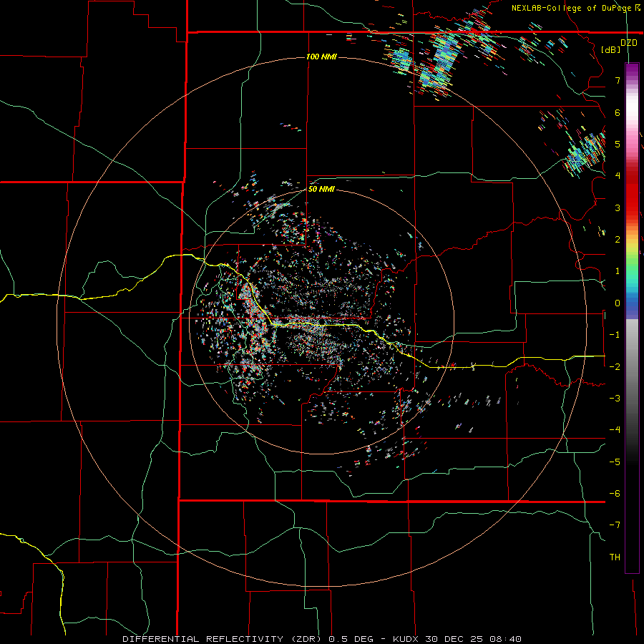Select the 50 NMI range ring label
Image resolution: width=644 pixels, height=644 pixels.
321,189
